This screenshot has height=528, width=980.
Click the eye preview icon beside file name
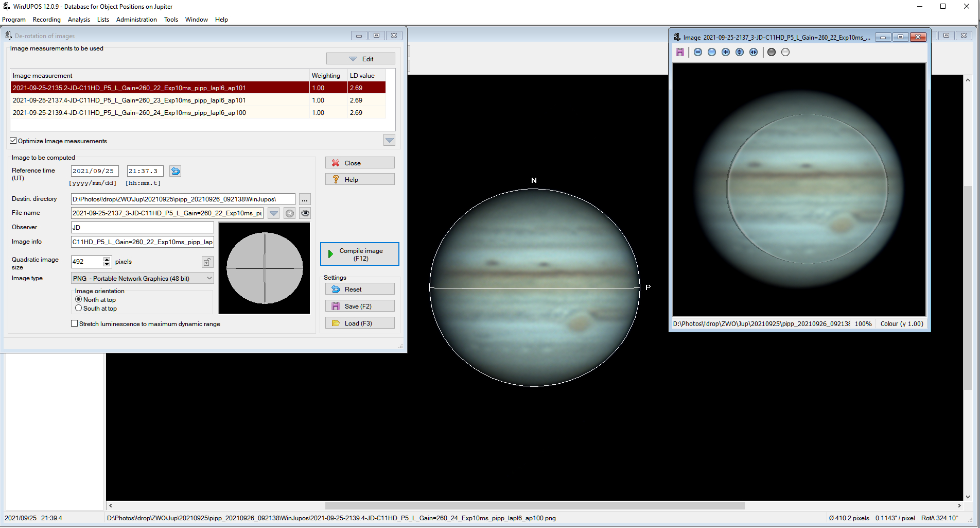(x=305, y=213)
